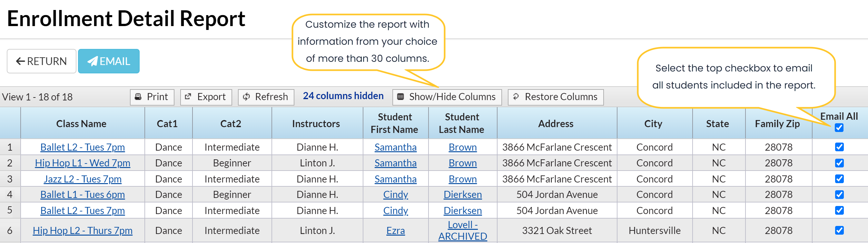Sort by the Family Zip column header
Viewport: 868px width, 243px height.
777,124
